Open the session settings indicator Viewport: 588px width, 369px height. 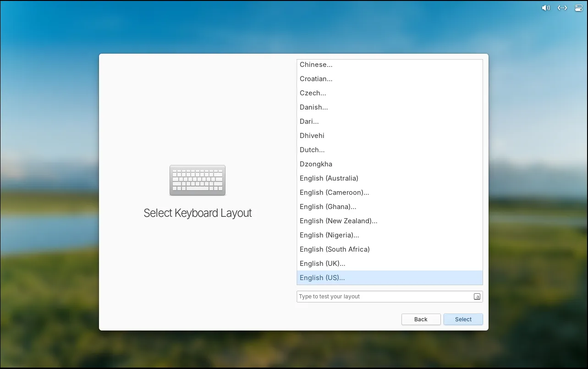(x=578, y=8)
